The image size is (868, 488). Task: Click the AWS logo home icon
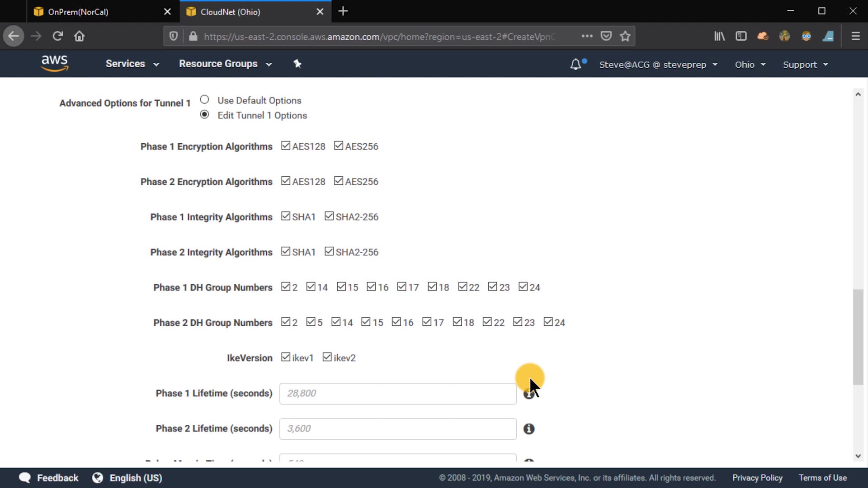55,64
